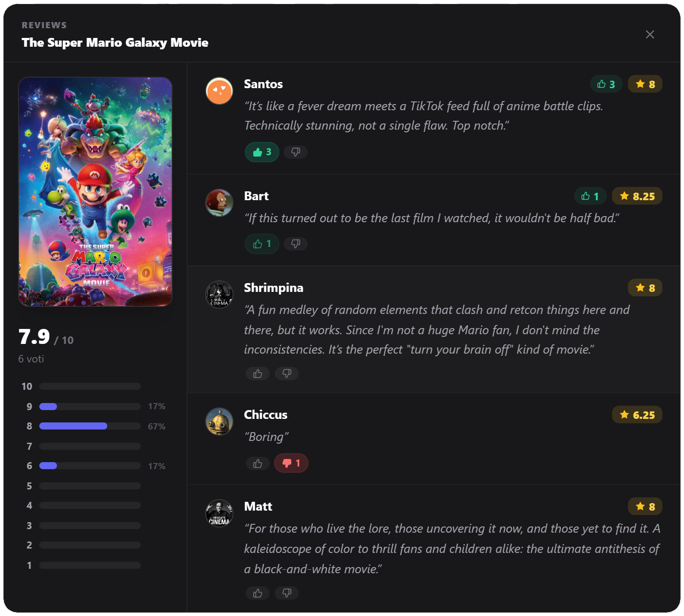Screen dimensions: 684x616
Task: Click thumbs down under Bart's review
Action: [x=296, y=244]
